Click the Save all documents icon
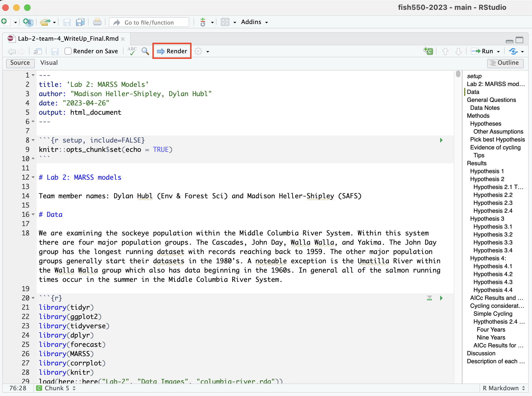The height and width of the screenshot is (396, 532). click(x=80, y=22)
